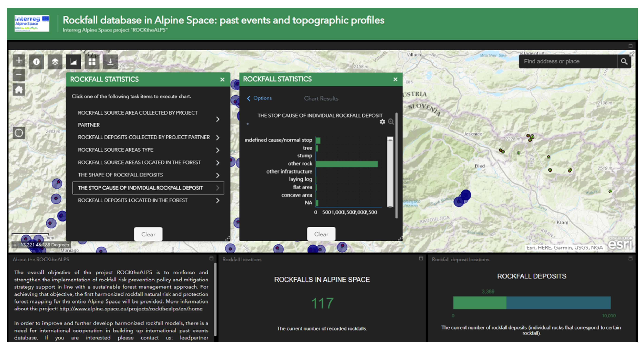Maximize the map panel via top-right icon
This screenshot has width=644, height=350.
point(630,46)
